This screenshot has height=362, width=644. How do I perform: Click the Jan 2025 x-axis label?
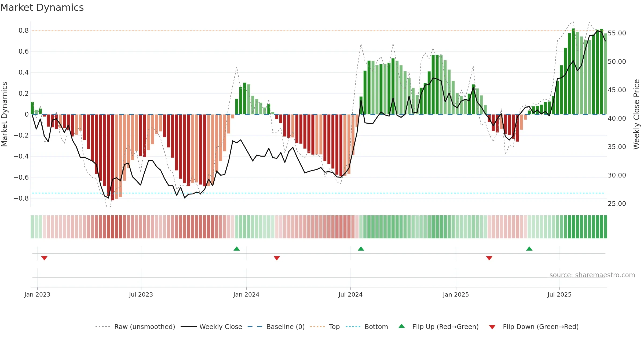pos(456,294)
